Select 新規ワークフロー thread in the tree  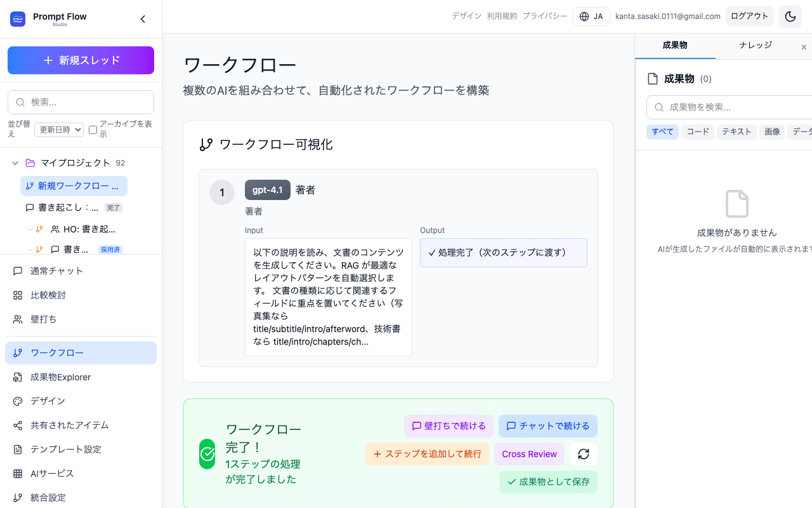74,186
